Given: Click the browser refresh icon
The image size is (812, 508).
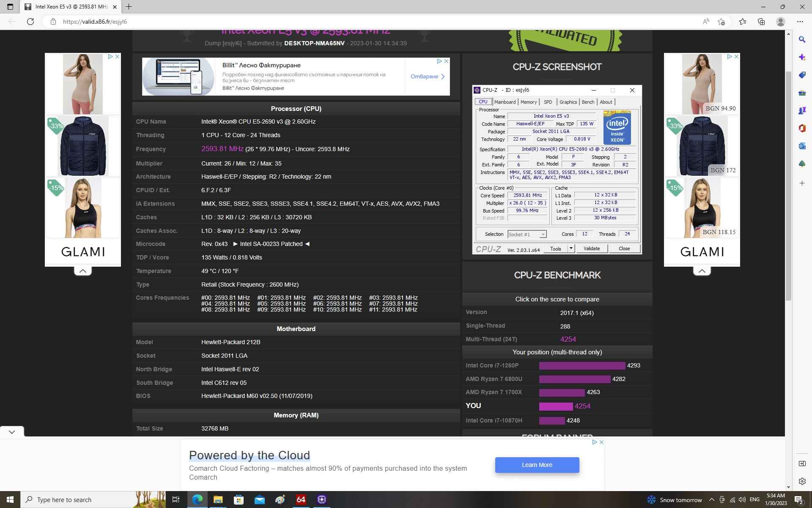Looking at the screenshot, I should [x=30, y=22].
